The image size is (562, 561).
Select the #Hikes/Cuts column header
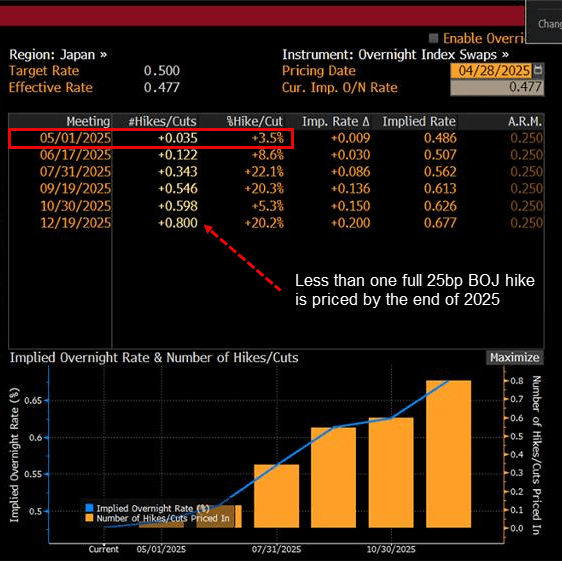pos(163,122)
